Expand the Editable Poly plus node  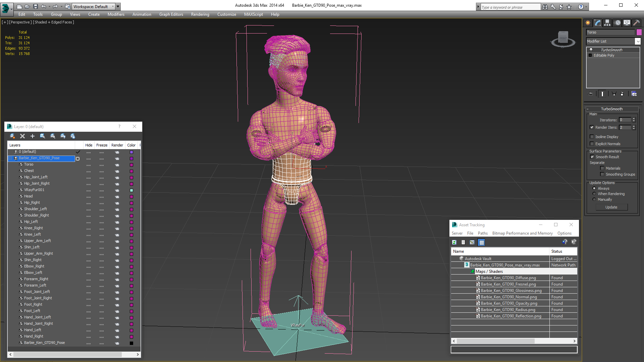click(590, 55)
